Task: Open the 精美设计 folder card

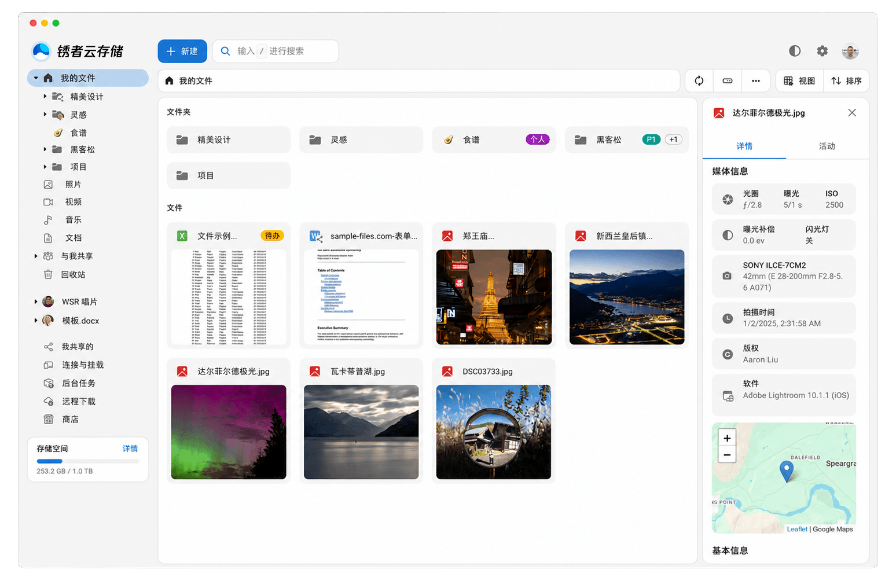Action: [x=229, y=139]
